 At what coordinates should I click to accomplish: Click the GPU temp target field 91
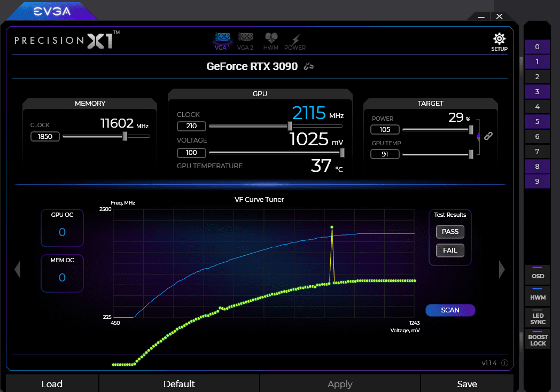click(x=385, y=154)
